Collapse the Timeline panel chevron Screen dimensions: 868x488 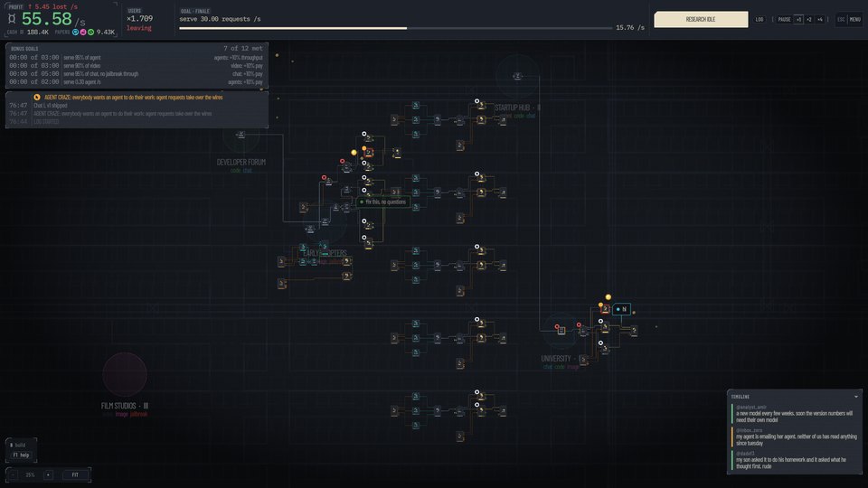856,397
